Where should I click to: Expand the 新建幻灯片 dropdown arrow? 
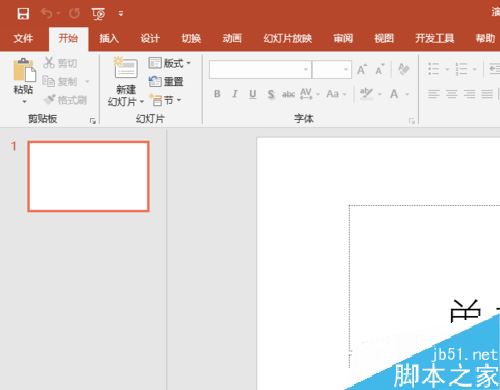pyautogui.click(x=142, y=101)
